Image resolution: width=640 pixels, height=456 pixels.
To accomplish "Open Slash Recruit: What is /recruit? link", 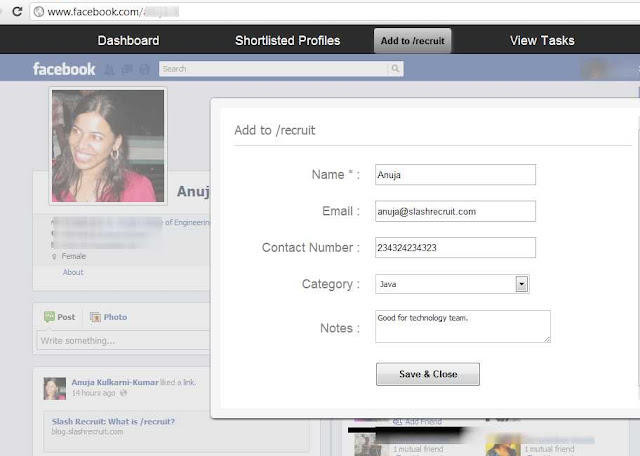I will [x=113, y=421].
